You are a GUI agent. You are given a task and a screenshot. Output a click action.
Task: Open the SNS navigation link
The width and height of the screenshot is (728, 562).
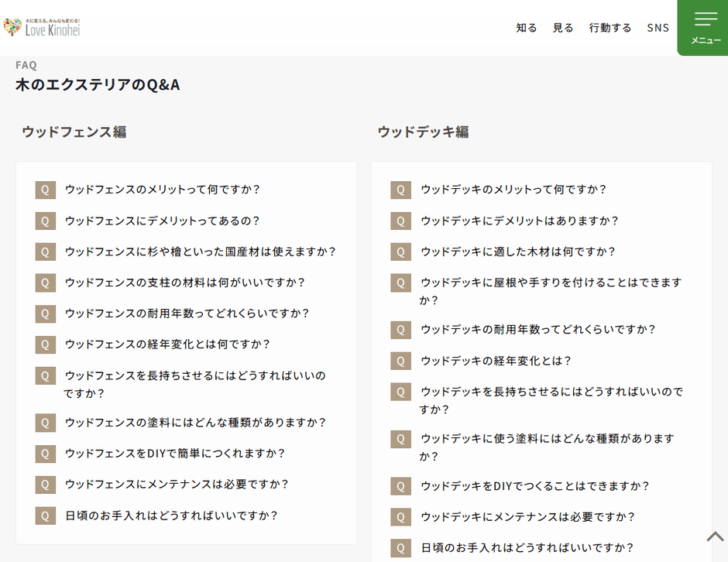point(658,27)
